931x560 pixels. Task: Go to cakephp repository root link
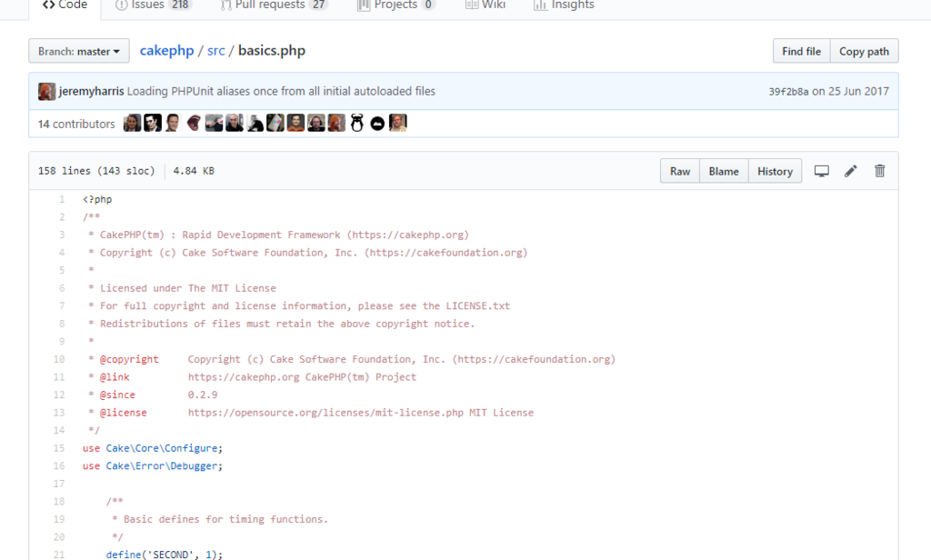tap(167, 51)
